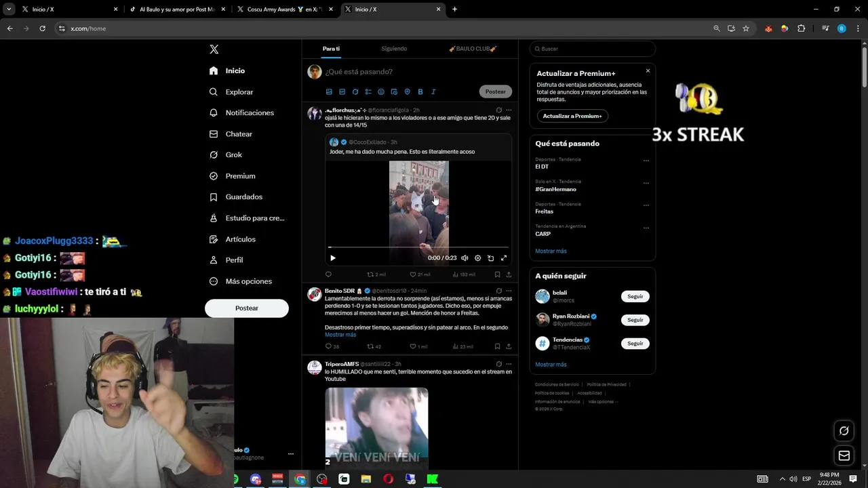This screenshot has width=868, height=488.
Task: Open video settings gear
Action: click(477, 258)
